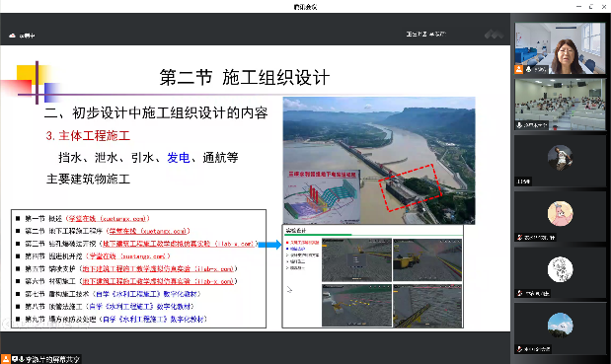Click muted mic icon under sky-photo avatar tile

click(519, 349)
